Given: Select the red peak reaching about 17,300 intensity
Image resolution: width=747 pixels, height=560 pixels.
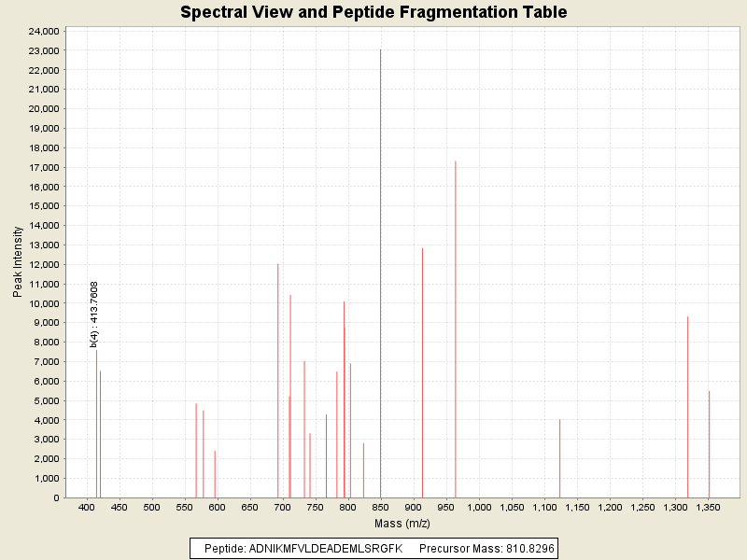Looking at the screenshot, I should [x=456, y=327].
